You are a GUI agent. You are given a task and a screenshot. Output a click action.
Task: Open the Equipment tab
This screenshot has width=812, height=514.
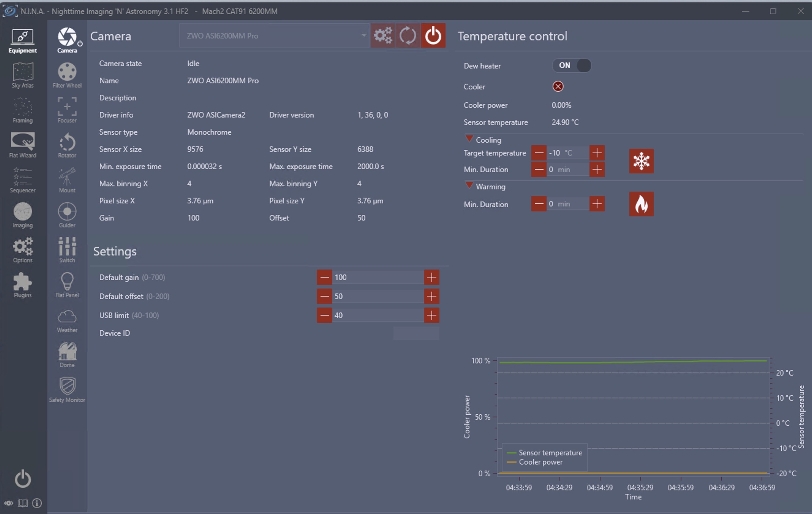(x=23, y=41)
